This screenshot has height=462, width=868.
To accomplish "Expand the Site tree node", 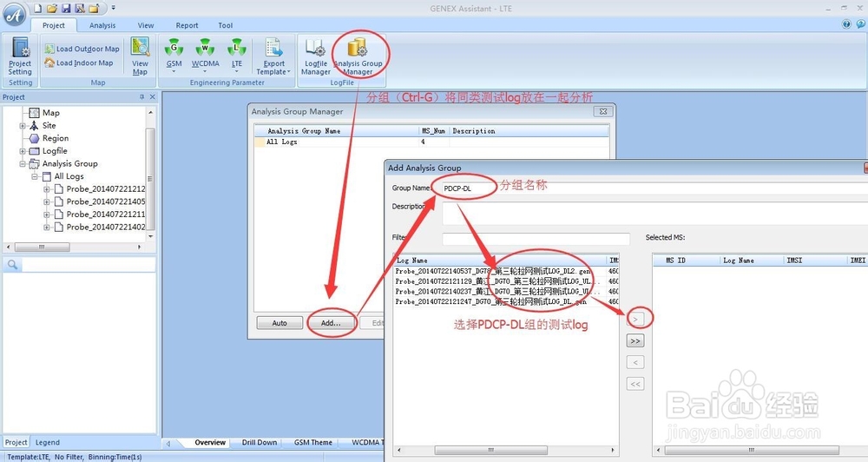I will click(x=23, y=126).
